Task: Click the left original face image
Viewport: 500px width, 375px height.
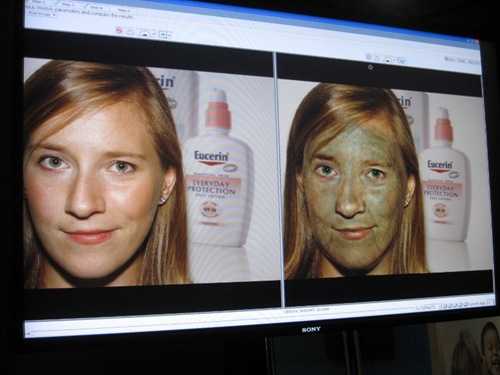Action: 152,173
